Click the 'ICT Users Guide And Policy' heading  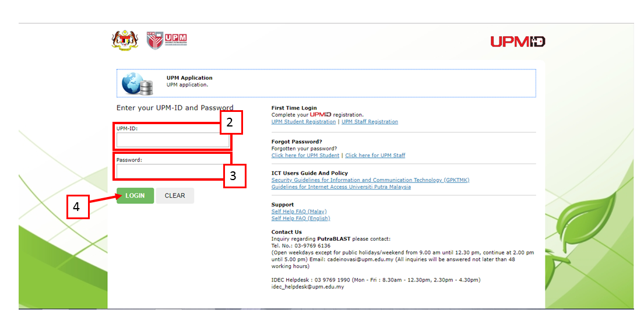click(309, 173)
